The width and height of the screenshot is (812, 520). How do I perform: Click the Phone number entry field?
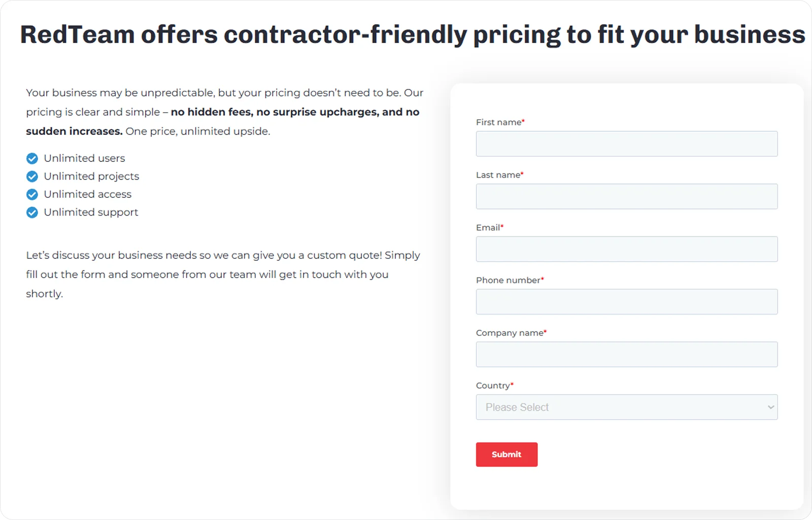pos(627,301)
